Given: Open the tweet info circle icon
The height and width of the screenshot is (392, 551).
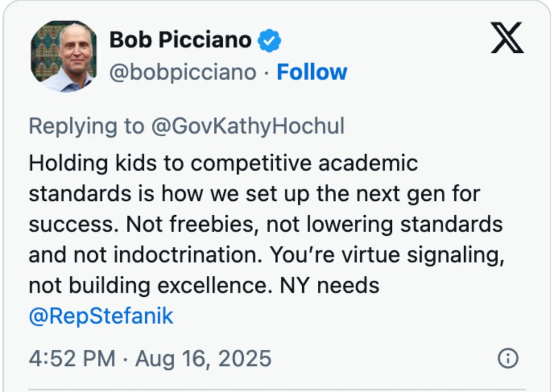Looking at the screenshot, I should point(507,359).
